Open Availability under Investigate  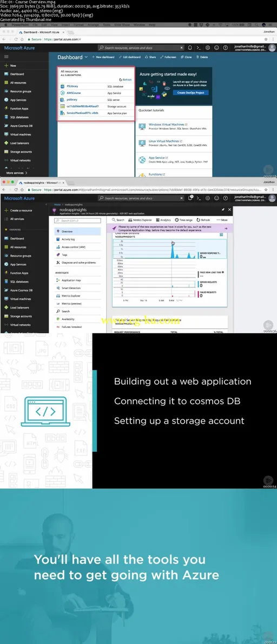tap(77, 319)
